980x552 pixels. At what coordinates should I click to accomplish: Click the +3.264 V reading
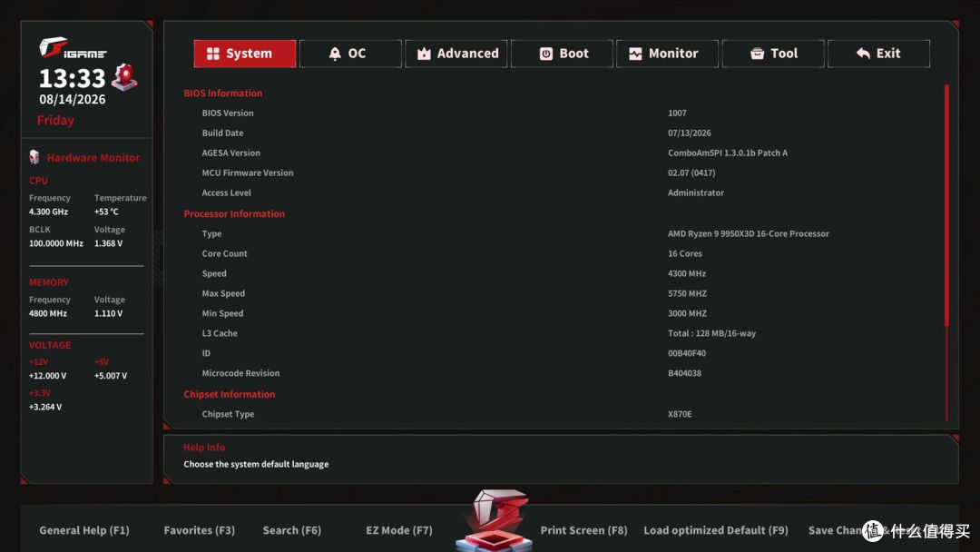click(x=45, y=407)
